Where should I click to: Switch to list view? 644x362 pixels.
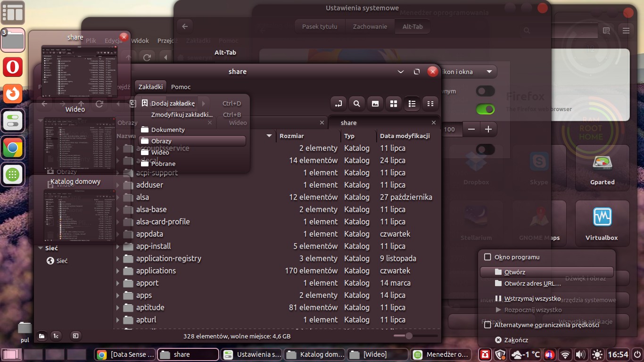pyautogui.click(x=412, y=104)
